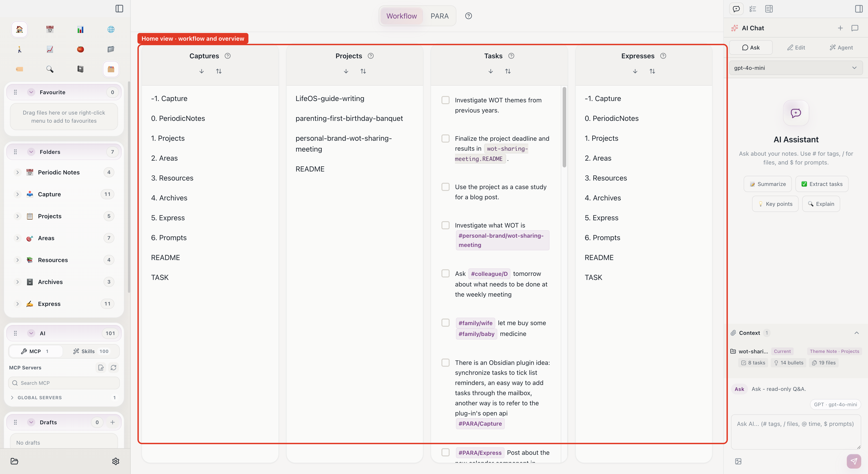Viewport: 868px width, 474px height.
Task: Open the house Home view icon
Action: pos(19,29)
